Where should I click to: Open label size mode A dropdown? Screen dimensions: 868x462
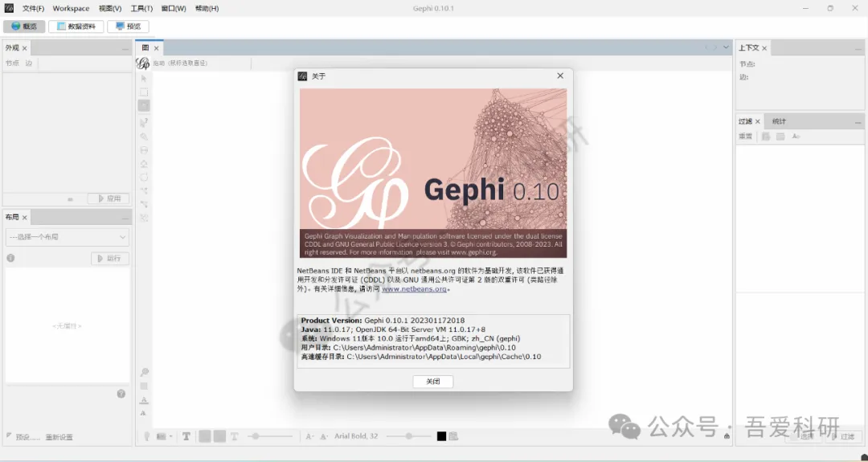pyautogui.click(x=310, y=436)
